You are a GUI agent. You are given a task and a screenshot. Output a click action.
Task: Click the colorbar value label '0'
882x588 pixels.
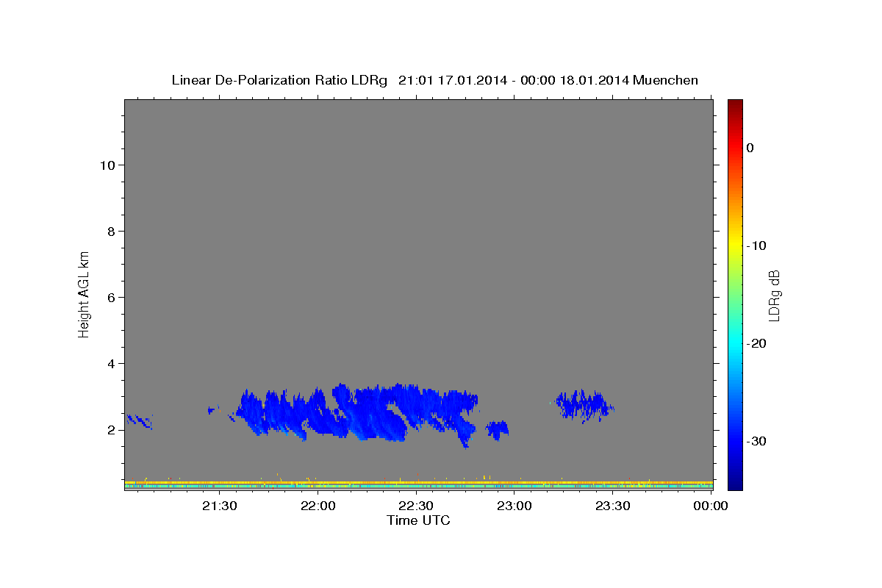pos(750,148)
